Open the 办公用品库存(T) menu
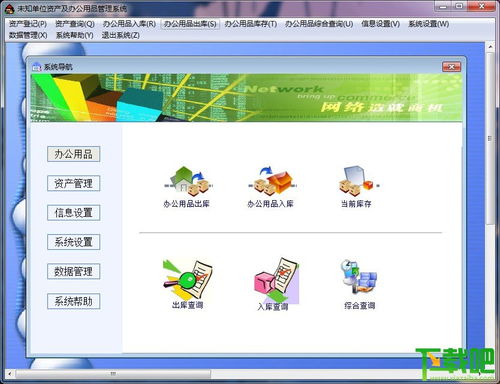The width and height of the screenshot is (500, 384). (251, 24)
